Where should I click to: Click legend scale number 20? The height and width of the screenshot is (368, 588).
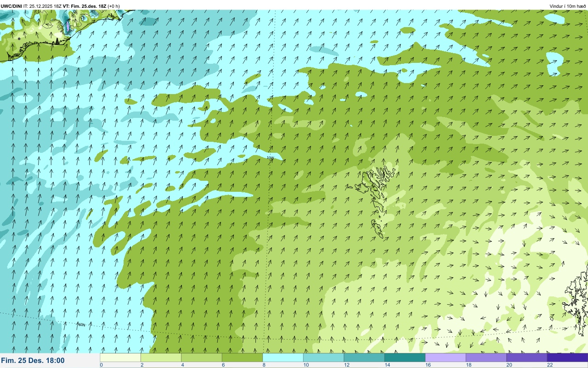509,365
